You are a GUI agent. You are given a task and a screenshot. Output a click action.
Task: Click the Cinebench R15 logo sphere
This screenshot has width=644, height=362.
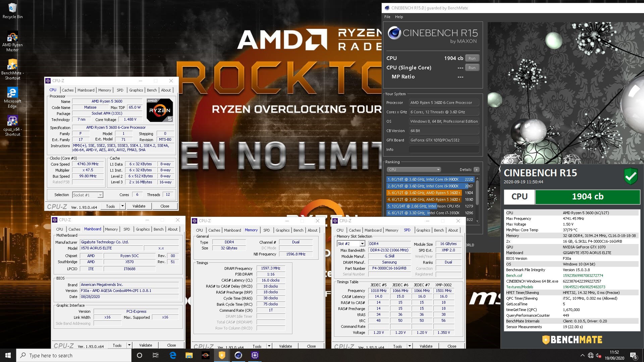(x=394, y=33)
